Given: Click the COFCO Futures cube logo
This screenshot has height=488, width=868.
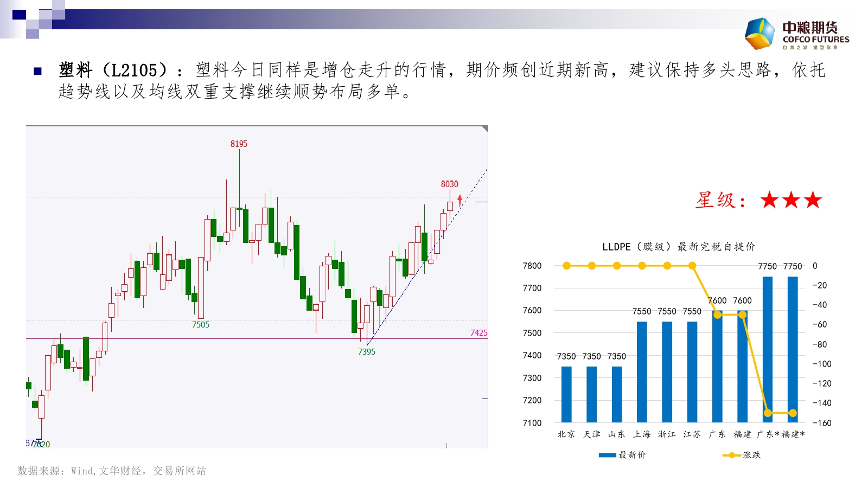Looking at the screenshot, I should point(760,34).
